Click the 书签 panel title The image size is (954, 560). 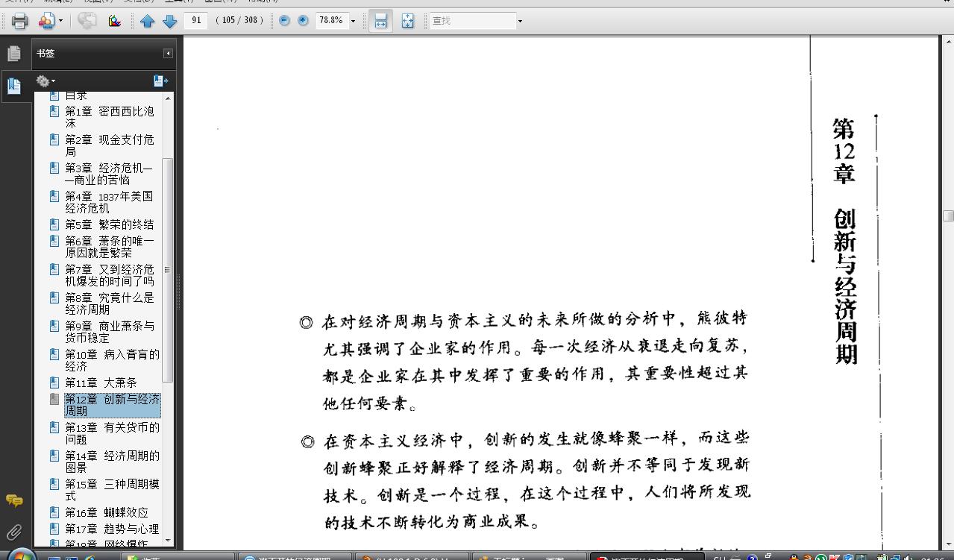(45, 54)
